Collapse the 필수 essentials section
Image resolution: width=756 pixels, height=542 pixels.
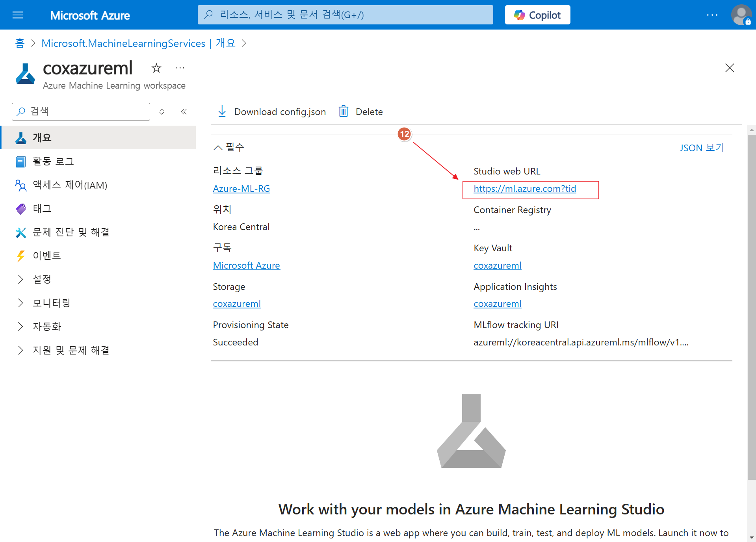[x=229, y=147]
